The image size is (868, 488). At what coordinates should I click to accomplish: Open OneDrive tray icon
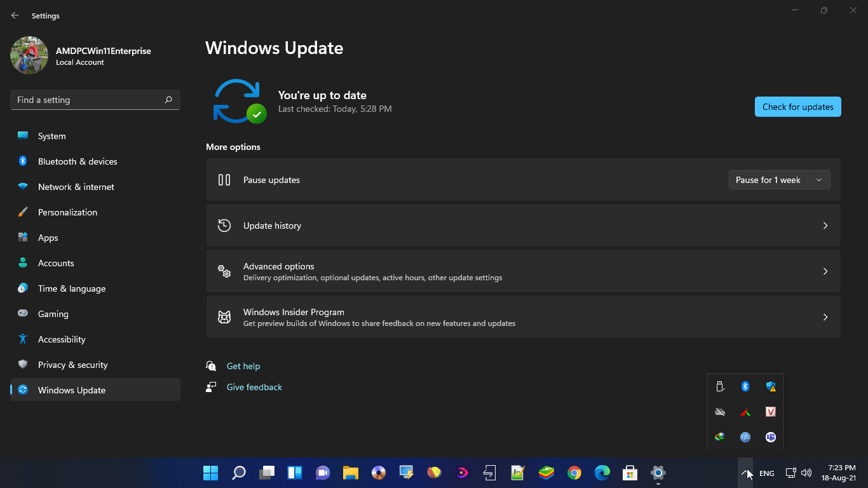720,412
